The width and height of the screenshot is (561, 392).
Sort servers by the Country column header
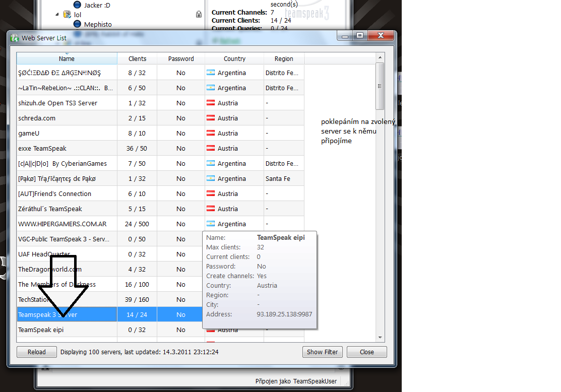tap(234, 58)
